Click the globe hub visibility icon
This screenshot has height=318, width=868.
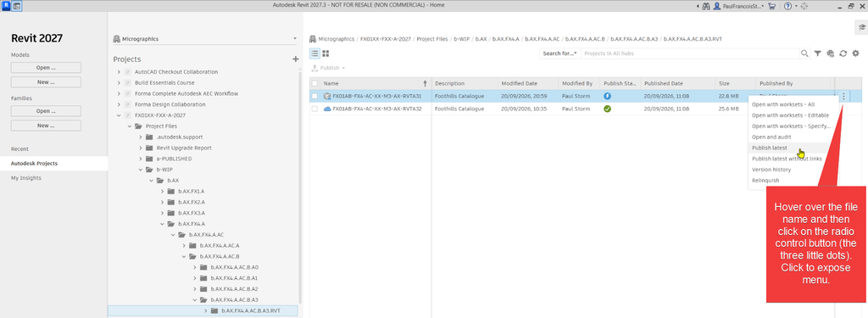coord(831,53)
